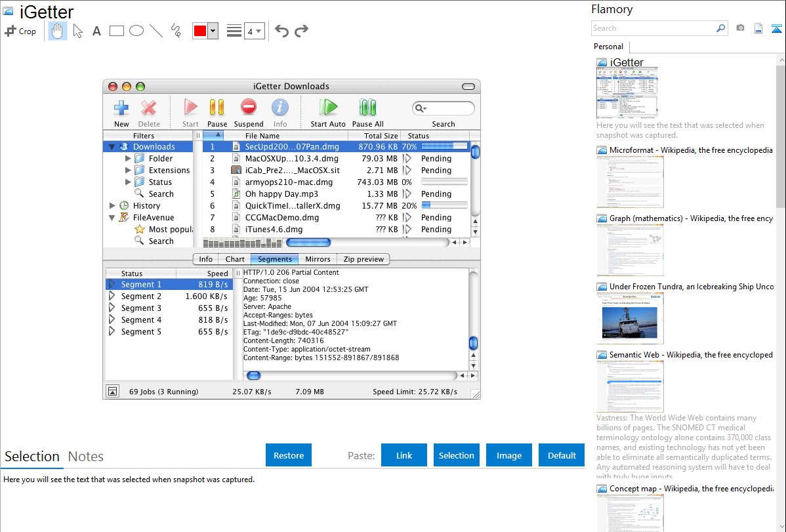Click the status bar icon beside 69 Jobs
Screen dimensions: 786x532
(x=113, y=392)
